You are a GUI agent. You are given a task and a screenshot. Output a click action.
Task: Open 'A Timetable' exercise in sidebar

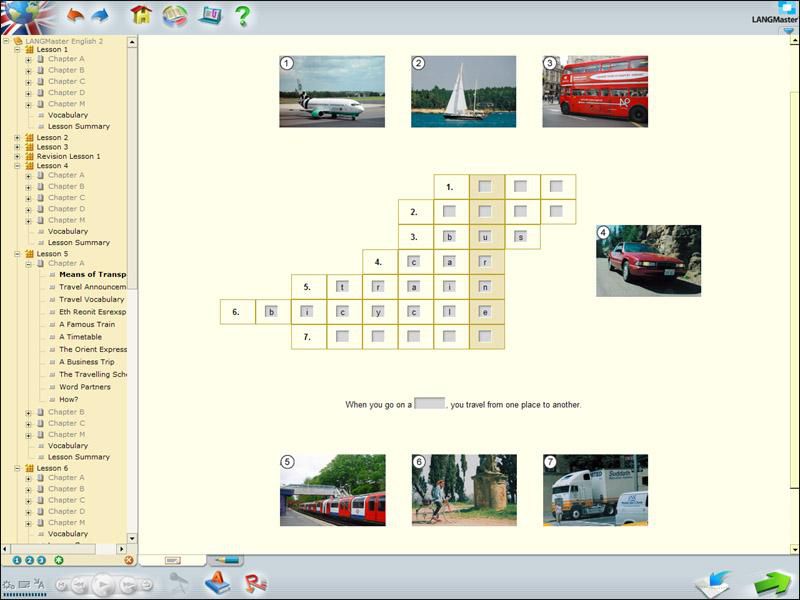(x=80, y=337)
